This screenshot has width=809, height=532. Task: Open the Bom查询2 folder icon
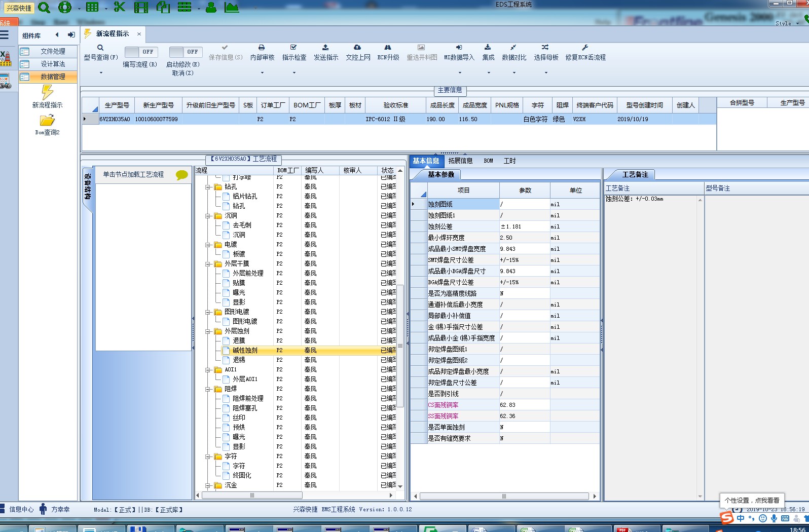click(x=47, y=121)
